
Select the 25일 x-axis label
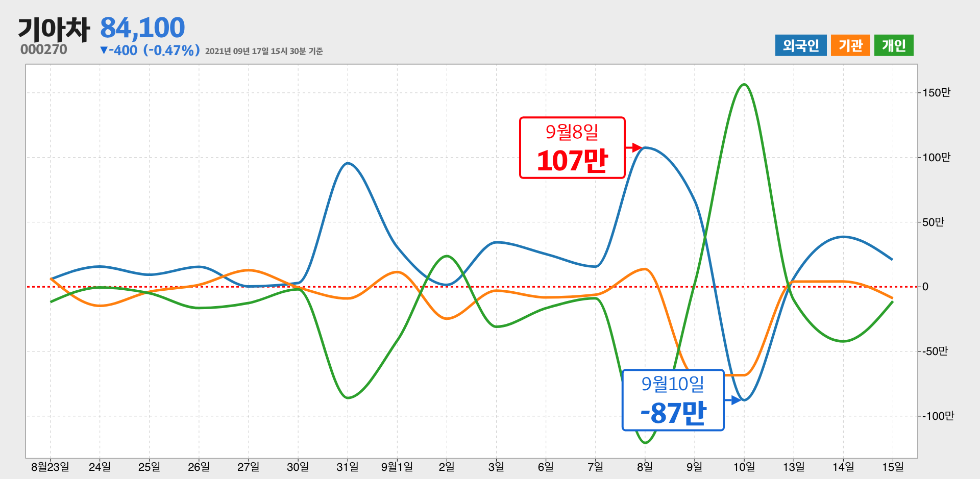tap(149, 467)
